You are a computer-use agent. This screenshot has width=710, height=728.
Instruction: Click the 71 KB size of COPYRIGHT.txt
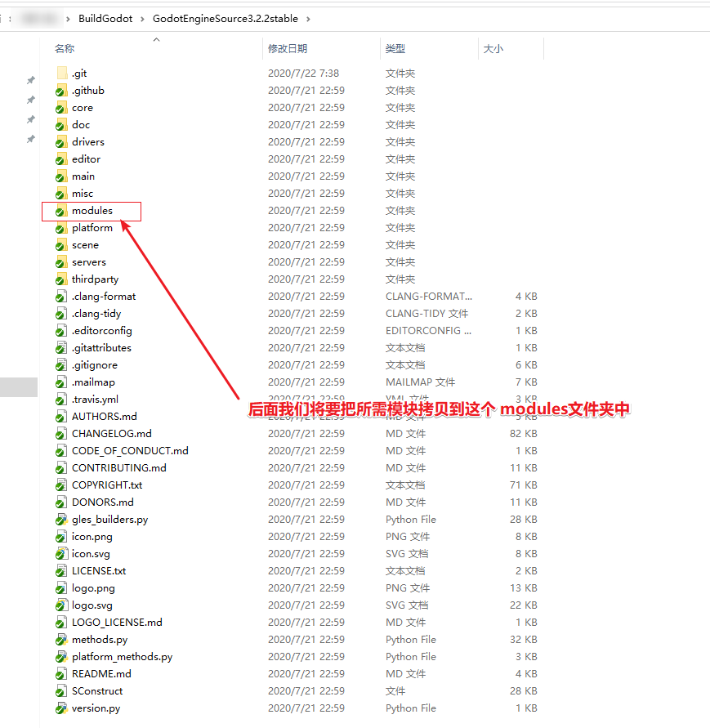(x=524, y=485)
